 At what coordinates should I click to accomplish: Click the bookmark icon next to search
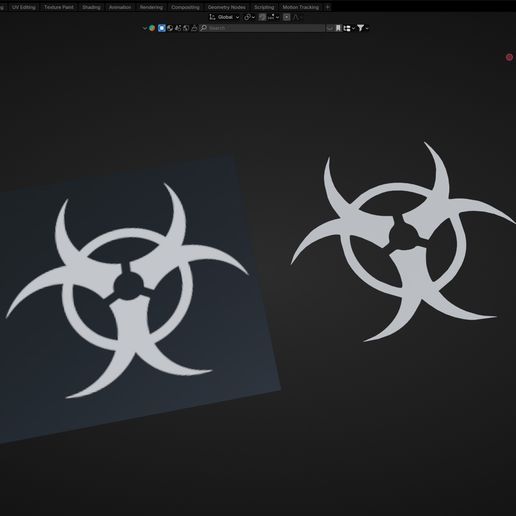point(338,28)
